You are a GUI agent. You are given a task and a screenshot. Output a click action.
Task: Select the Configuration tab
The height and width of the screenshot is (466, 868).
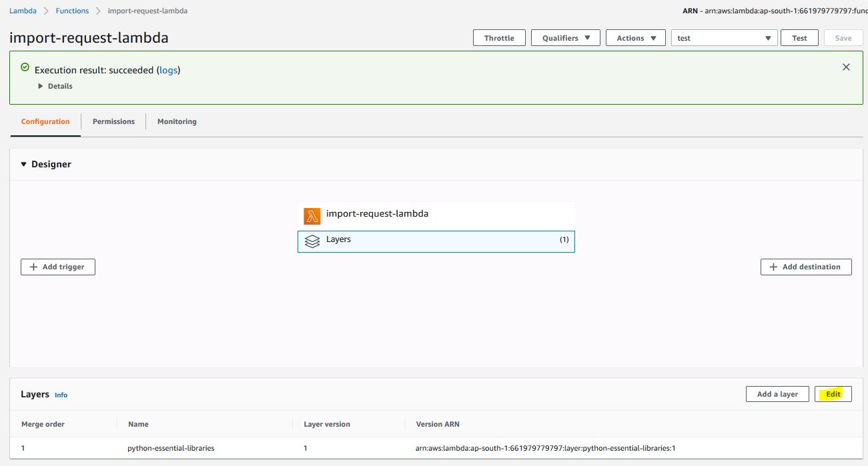[45, 121]
